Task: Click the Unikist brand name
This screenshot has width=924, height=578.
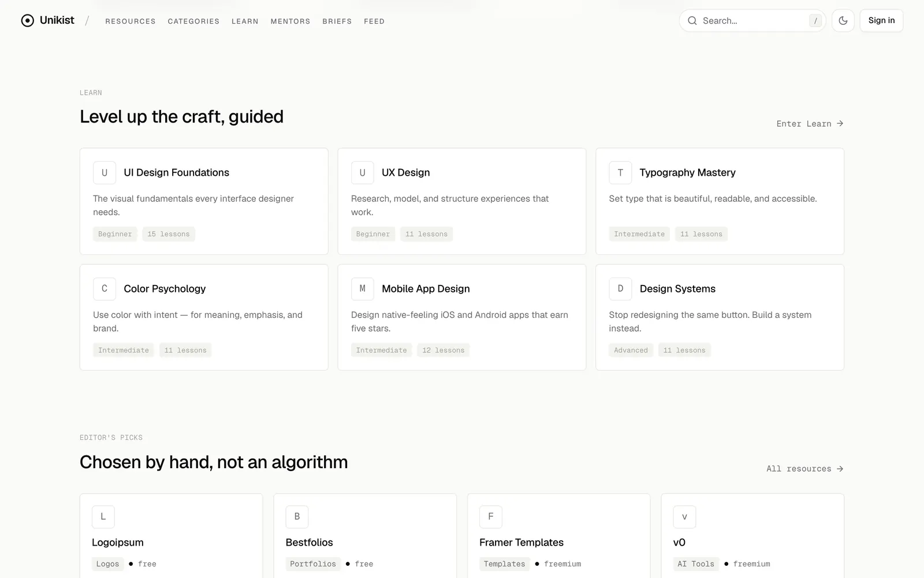Action: [57, 20]
